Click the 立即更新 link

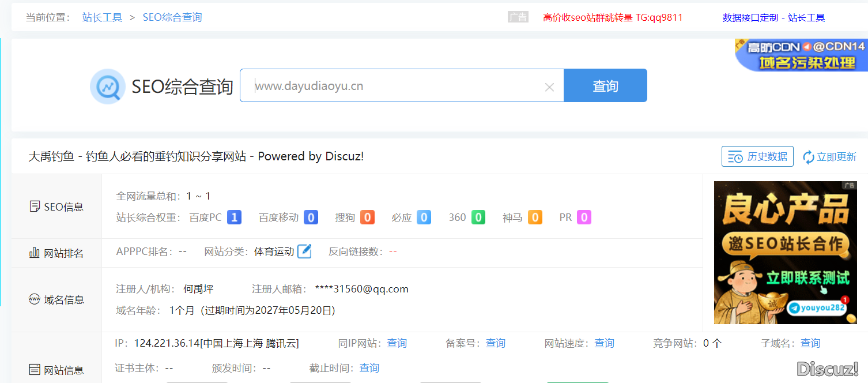(x=830, y=157)
